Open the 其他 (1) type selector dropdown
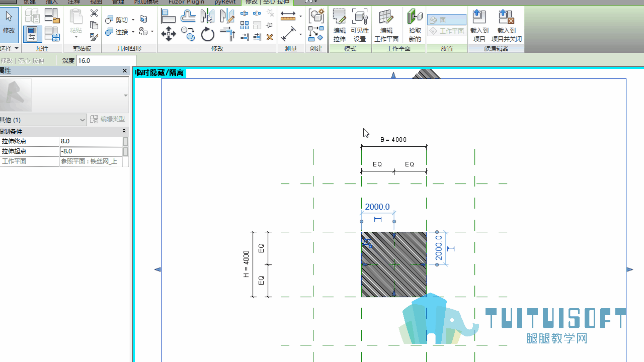Viewport: 644px width, 362px height. tap(43, 120)
